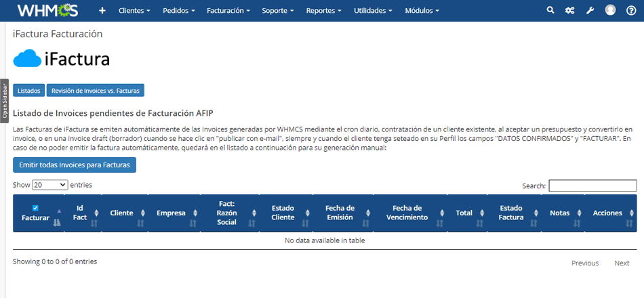Expand the Utilidades menu
The width and height of the screenshot is (644, 298).
pyautogui.click(x=373, y=11)
